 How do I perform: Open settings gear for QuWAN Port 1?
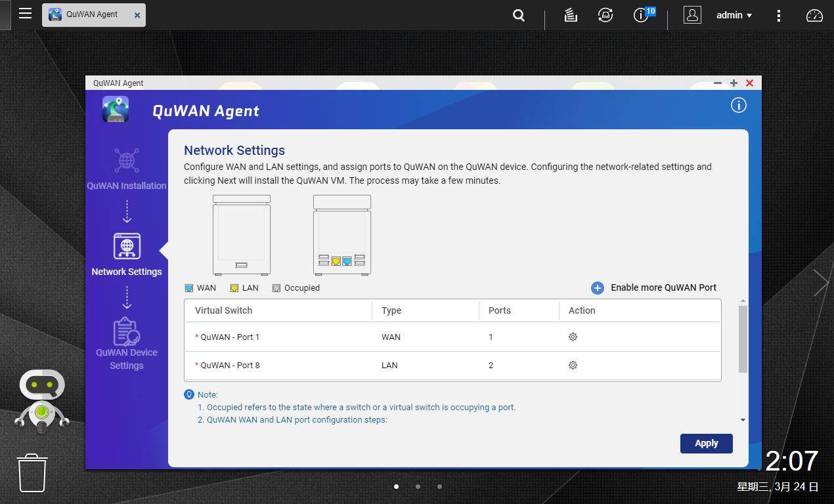(x=573, y=337)
